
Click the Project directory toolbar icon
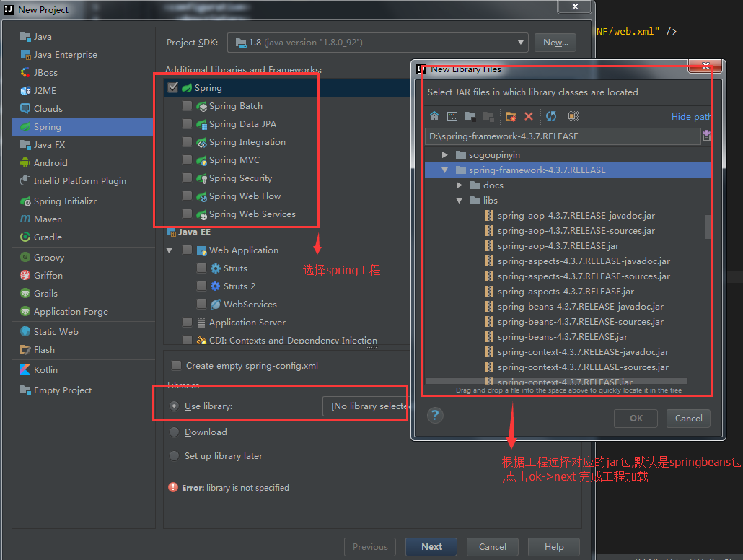470,116
